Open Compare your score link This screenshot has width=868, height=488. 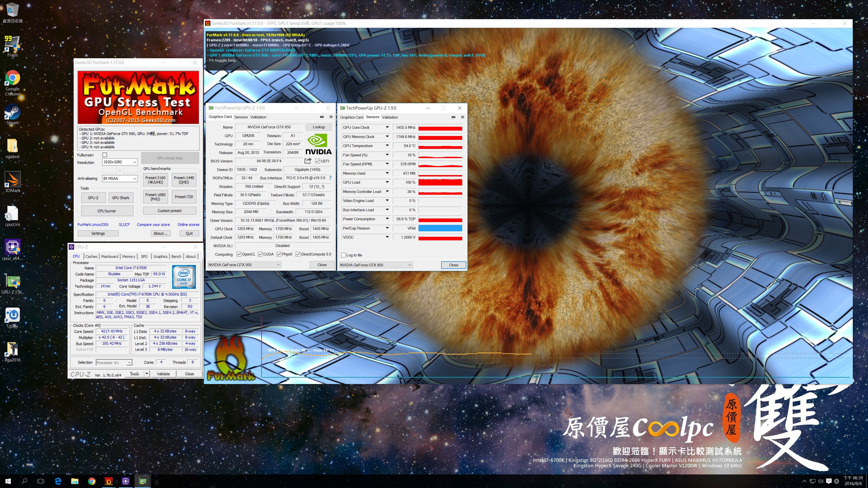153,225
